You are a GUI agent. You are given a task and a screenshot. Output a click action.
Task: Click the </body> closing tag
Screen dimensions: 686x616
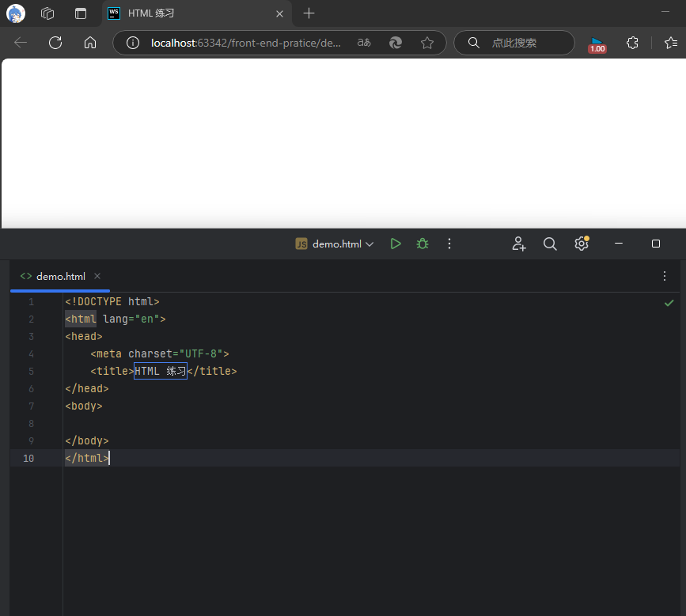(86, 440)
